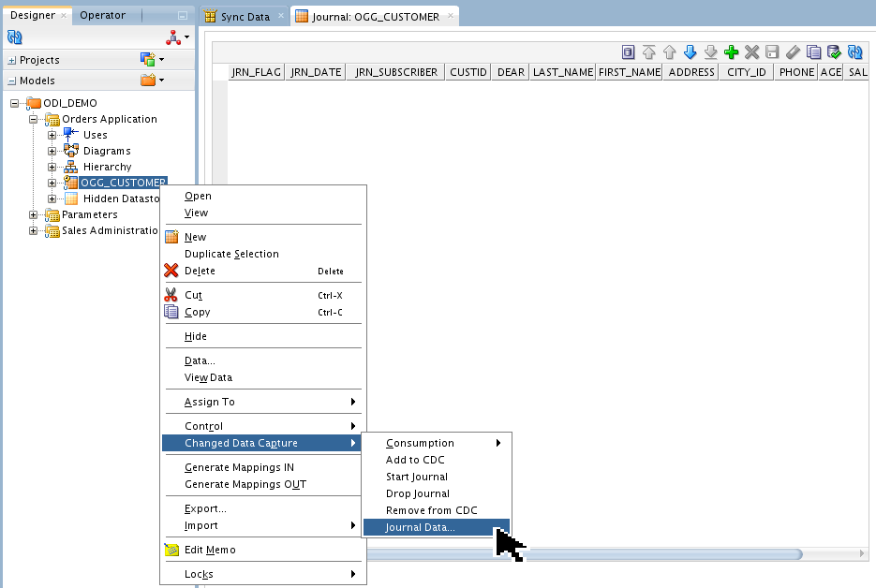Click the move to last row arrow
The image size is (876, 588).
click(x=710, y=52)
